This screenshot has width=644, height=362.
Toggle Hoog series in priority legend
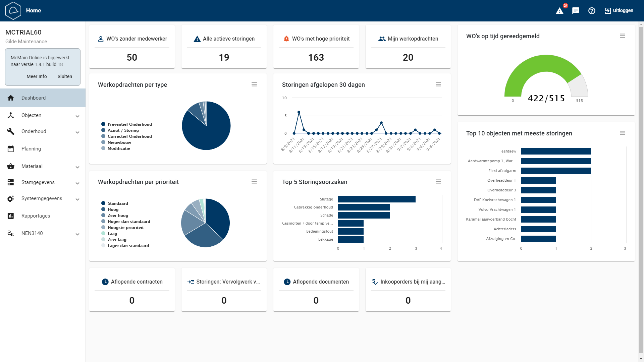pyautogui.click(x=113, y=209)
